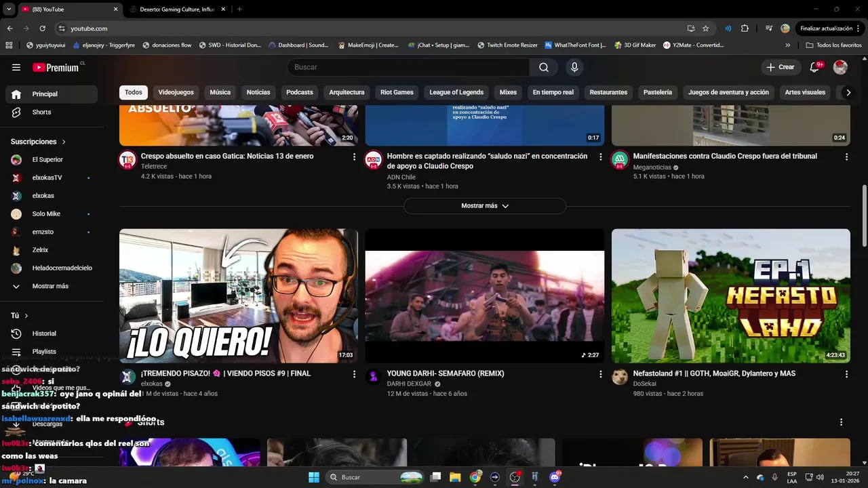
Task: Open Zelrix subscription channel
Action: tap(52, 250)
